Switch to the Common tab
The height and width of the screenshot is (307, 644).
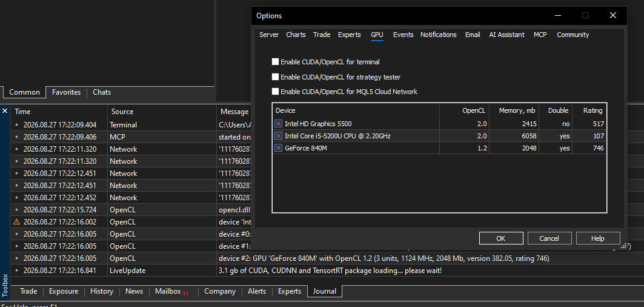(x=24, y=92)
